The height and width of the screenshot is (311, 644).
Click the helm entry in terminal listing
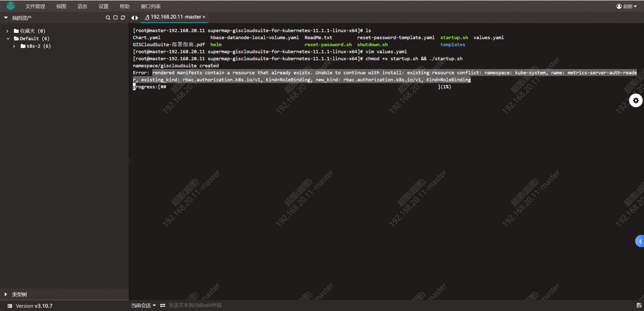click(x=216, y=45)
